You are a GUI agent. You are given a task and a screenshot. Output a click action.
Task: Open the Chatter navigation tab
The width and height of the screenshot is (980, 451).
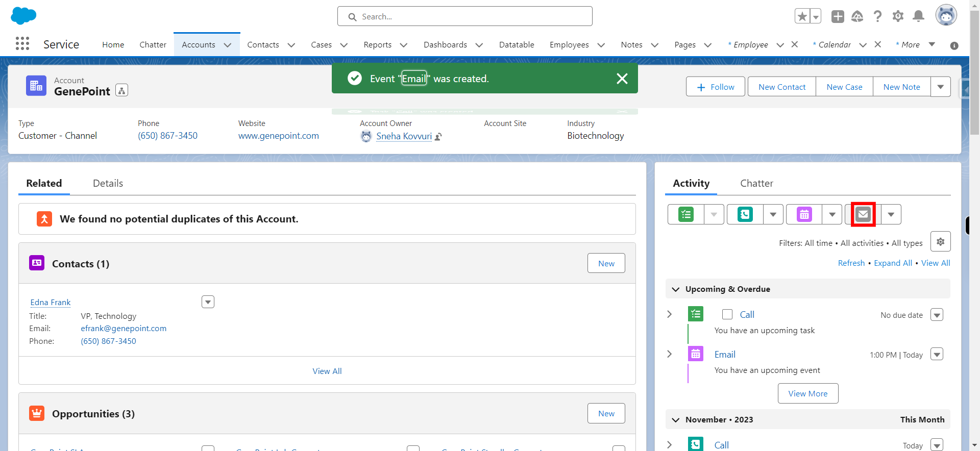coord(153,45)
